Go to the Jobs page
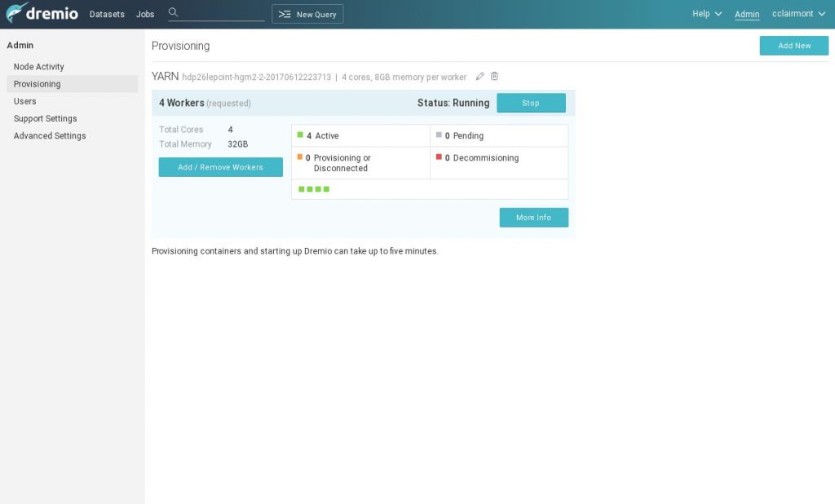835x504 pixels. coord(145,14)
